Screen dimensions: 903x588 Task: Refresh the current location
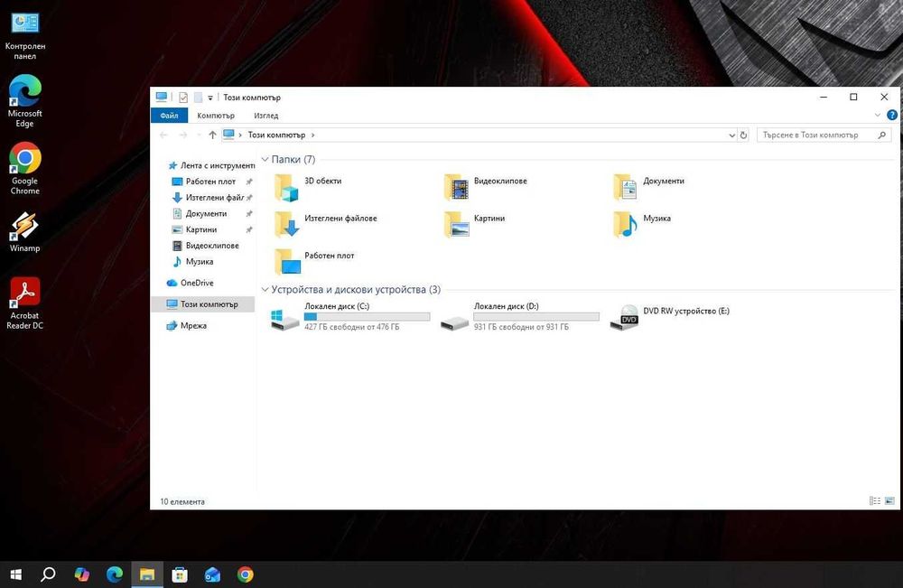click(743, 135)
